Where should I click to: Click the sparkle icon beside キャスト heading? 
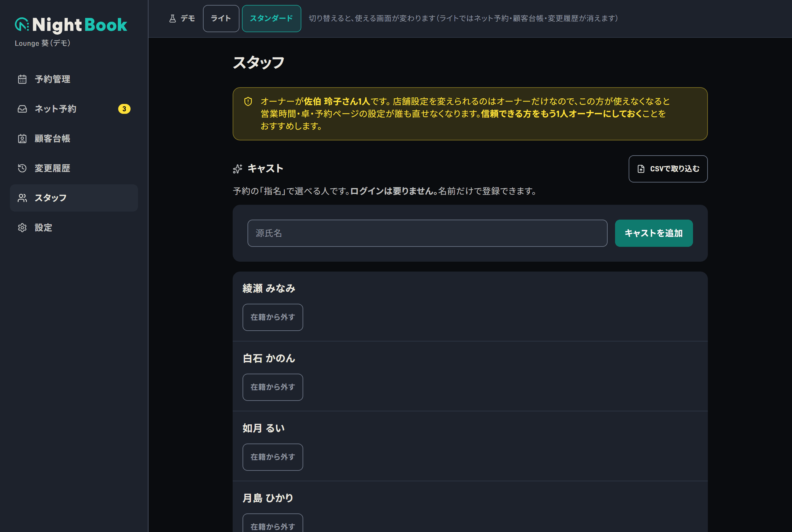[238, 169]
